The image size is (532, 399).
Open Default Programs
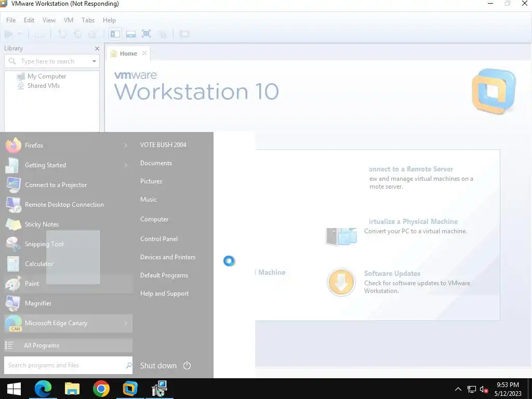pos(164,275)
